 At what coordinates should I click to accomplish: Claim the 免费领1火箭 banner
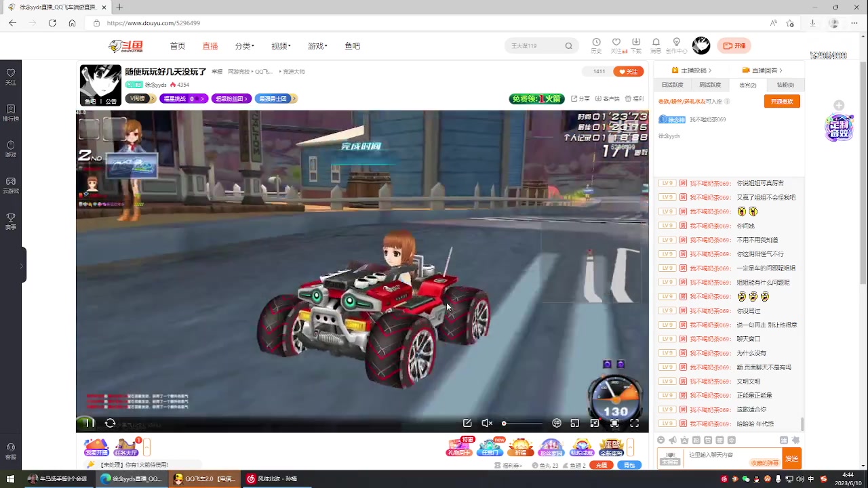coord(536,99)
